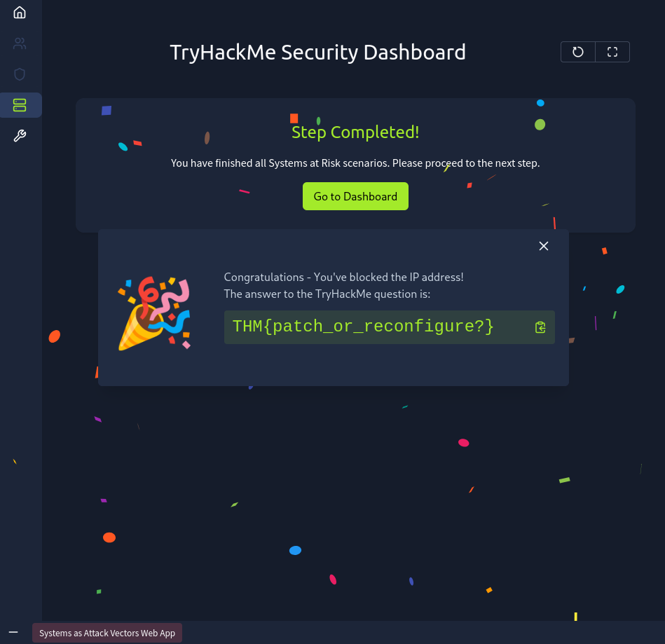Select the shield icon in sidebar
The width and height of the screenshot is (665, 644).
point(20,74)
